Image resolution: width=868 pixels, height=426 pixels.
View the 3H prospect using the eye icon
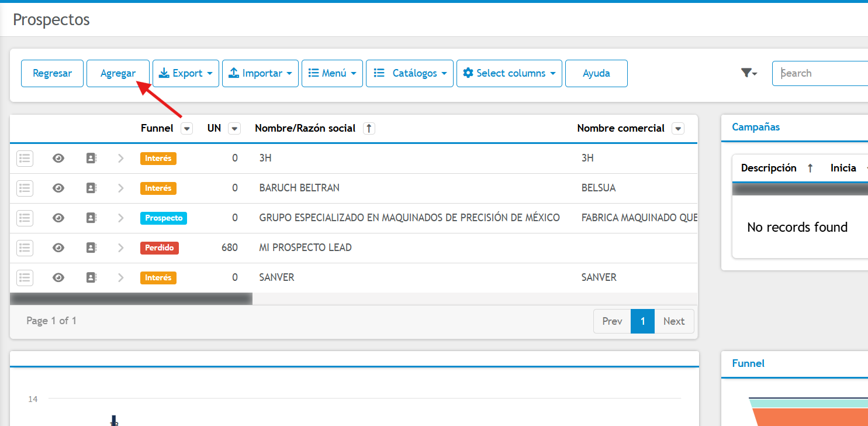point(58,158)
